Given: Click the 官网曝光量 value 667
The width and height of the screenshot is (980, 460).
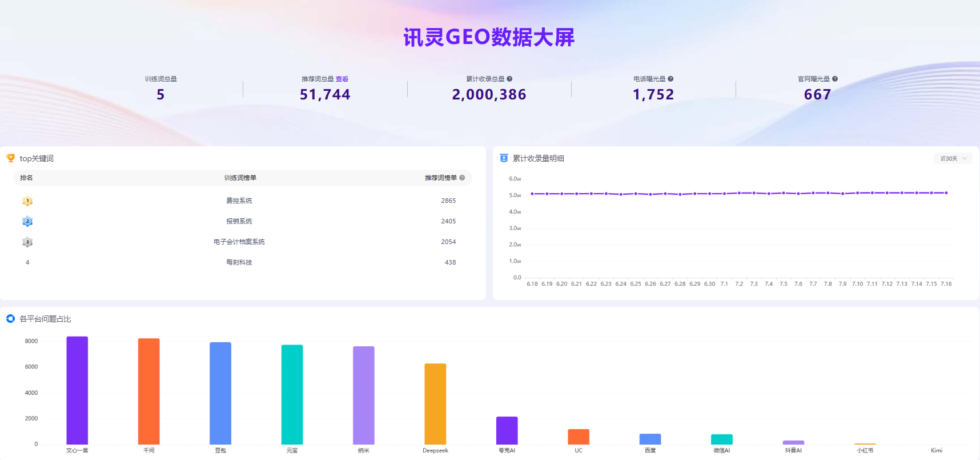Looking at the screenshot, I should pos(817,94).
